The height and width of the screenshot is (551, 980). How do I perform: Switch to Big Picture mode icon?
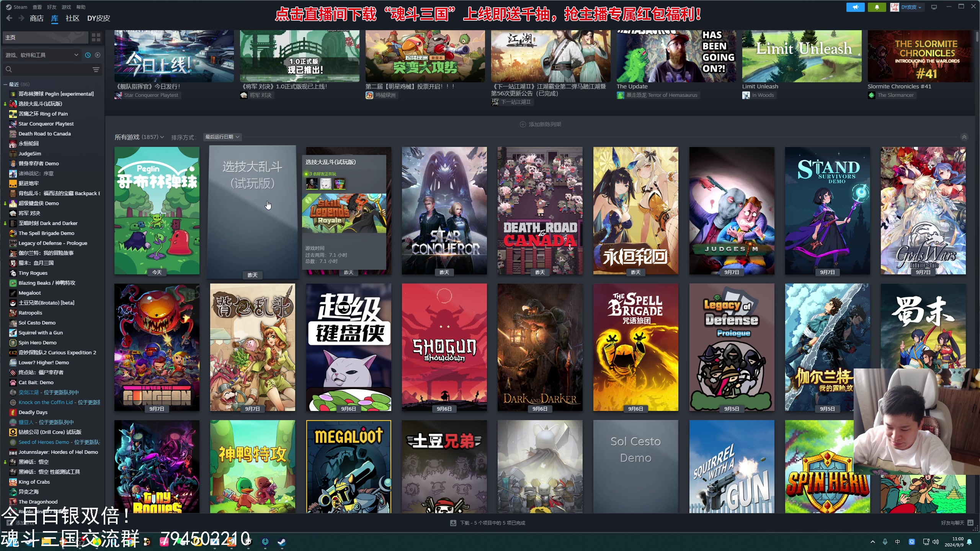point(934,7)
